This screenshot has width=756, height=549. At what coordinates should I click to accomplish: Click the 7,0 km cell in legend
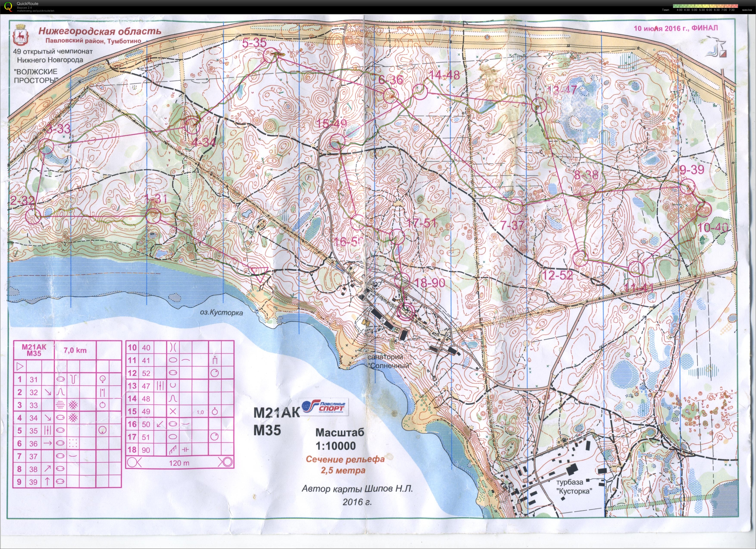75,350
